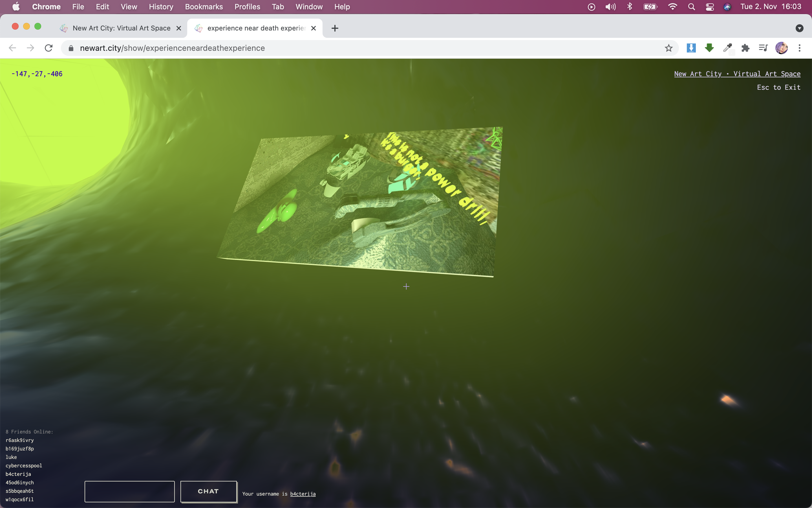Go forward to next page

[x=30, y=48]
